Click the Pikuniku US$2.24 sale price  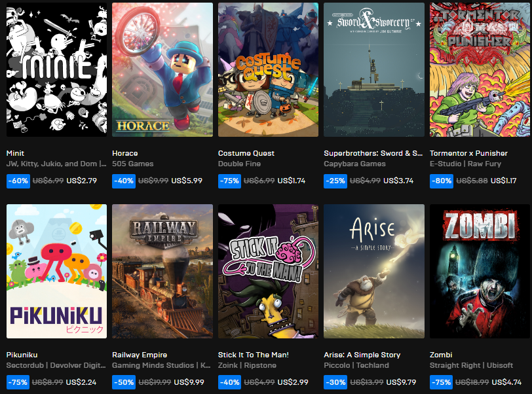click(81, 382)
